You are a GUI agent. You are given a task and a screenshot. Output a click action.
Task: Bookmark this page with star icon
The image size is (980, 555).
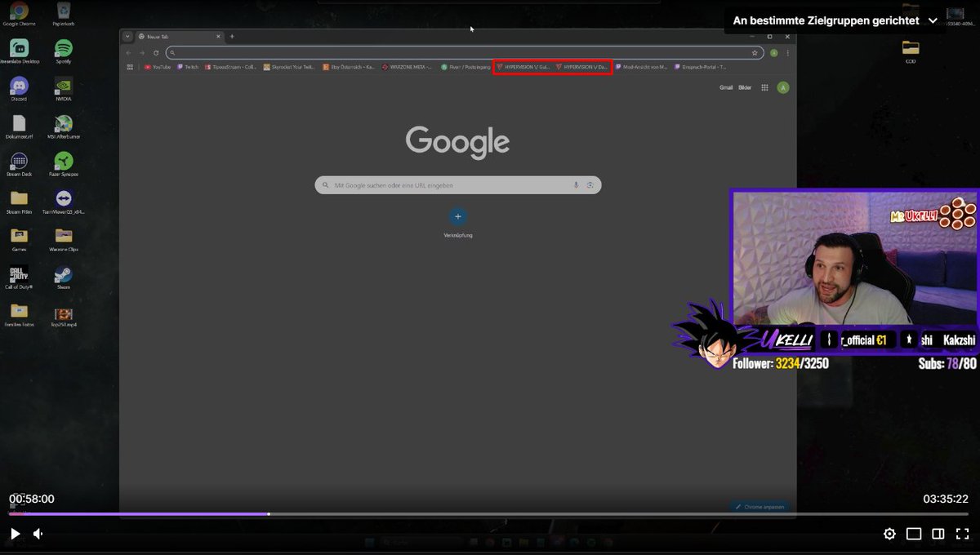(x=755, y=52)
